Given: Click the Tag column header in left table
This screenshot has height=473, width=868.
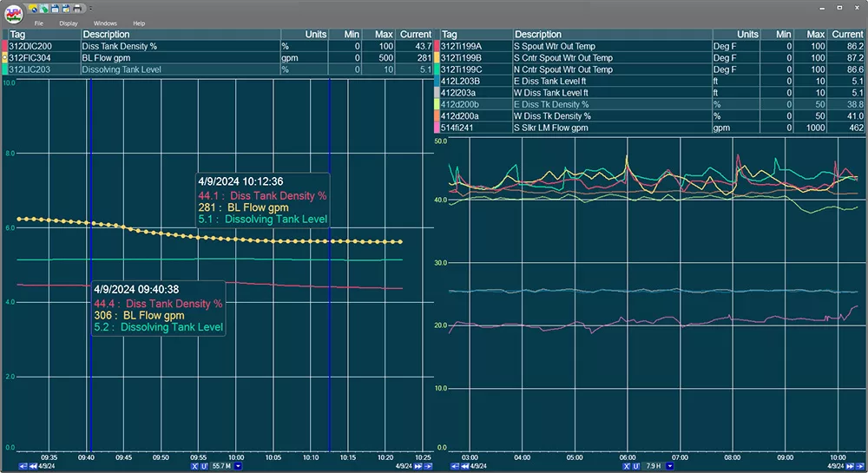Looking at the screenshot, I should [43, 35].
